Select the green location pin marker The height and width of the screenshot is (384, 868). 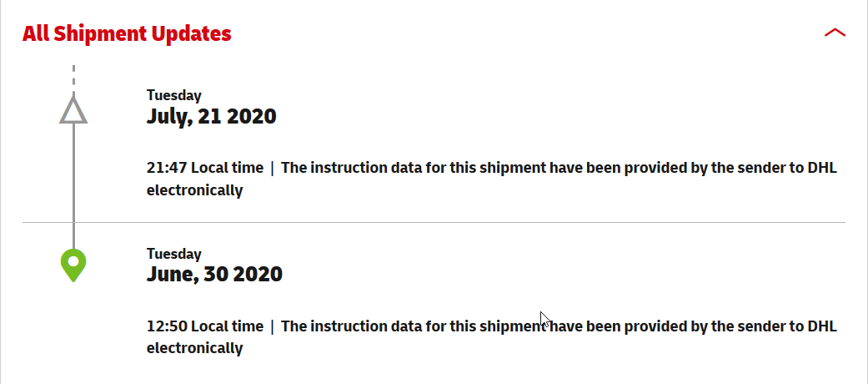pyautogui.click(x=73, y=265)
